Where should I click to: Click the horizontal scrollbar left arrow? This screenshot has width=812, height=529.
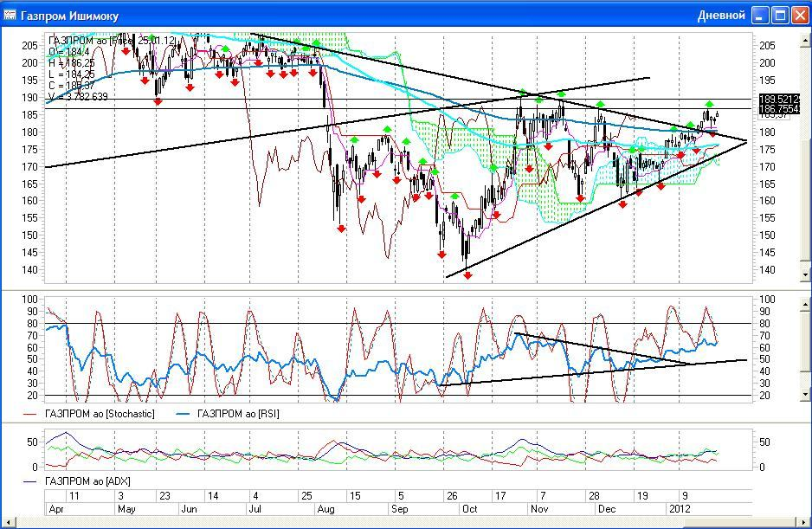coord(9,523)
